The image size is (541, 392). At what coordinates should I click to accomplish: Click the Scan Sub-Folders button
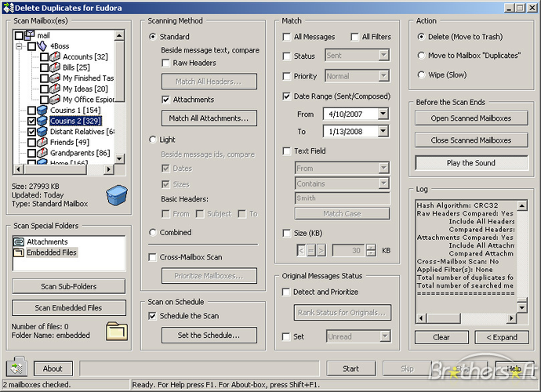[69, 286]
